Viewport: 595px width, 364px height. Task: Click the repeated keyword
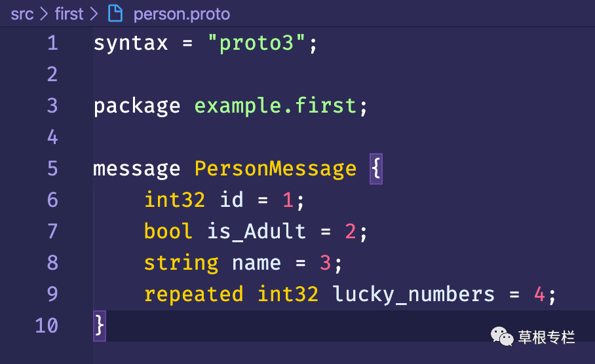point(193,295)
